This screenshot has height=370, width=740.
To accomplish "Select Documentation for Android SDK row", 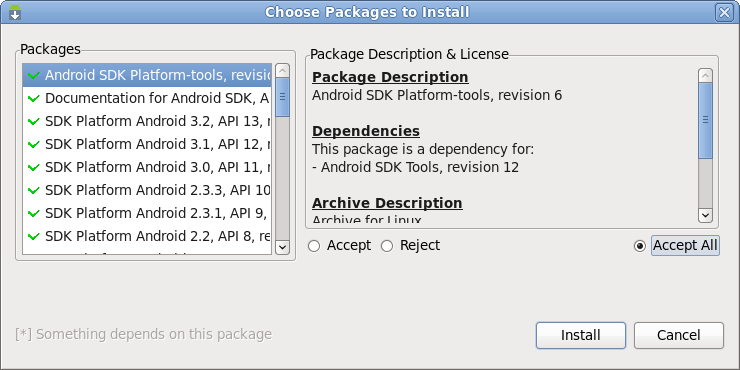I will (x=147, y=99).
